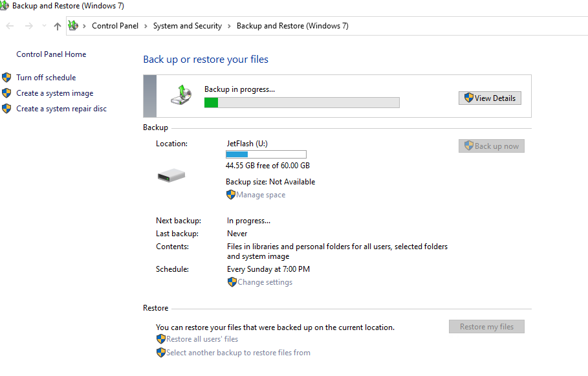This screenshot has width=588, height=376.
Task: Click the '44.55 GB free of 60.00 GB' text
Action: coord(268,166)
